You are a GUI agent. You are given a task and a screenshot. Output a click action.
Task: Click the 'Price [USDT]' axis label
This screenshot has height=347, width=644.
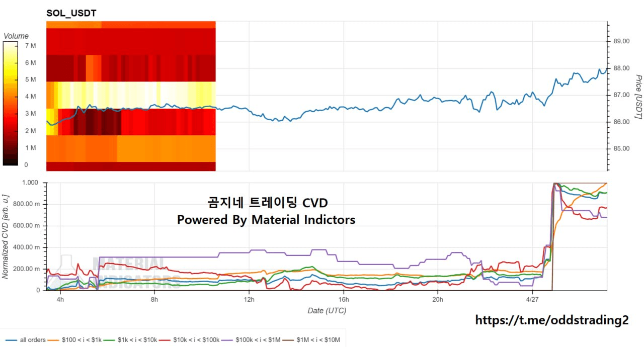638,97
